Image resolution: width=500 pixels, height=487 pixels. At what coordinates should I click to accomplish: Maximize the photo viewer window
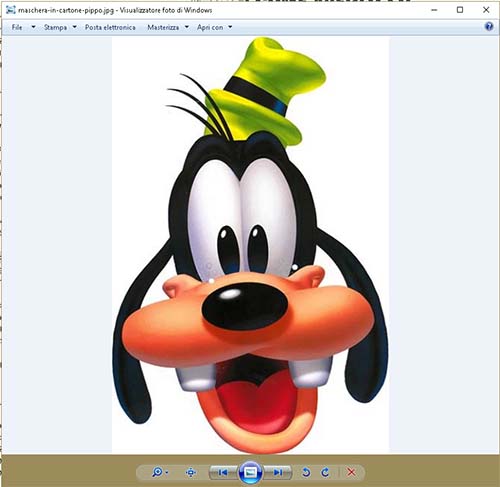click(460, 10)
